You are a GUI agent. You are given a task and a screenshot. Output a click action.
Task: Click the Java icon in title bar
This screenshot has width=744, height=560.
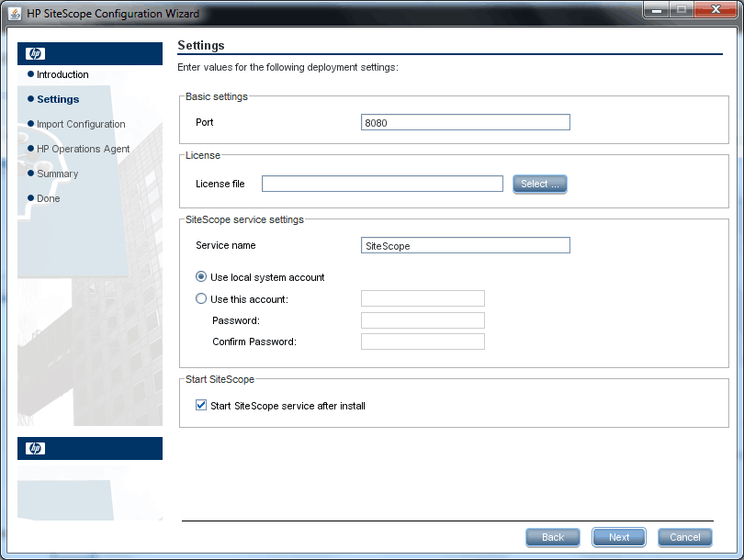coord(16,14)
